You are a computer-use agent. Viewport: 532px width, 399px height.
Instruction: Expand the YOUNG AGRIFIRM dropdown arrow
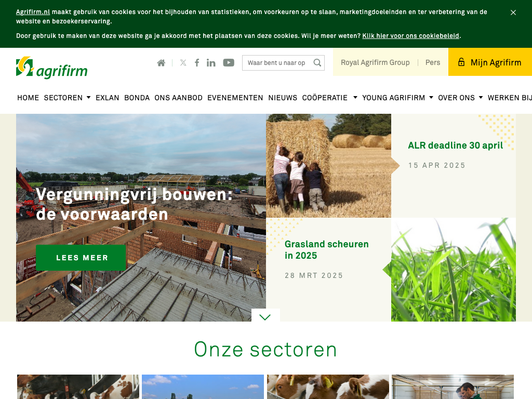point(431,97)
